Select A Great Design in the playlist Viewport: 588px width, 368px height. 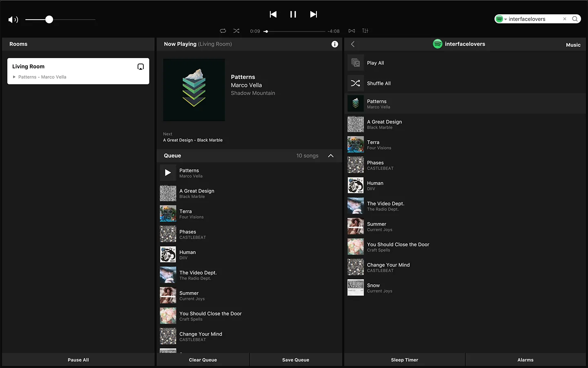465,124
